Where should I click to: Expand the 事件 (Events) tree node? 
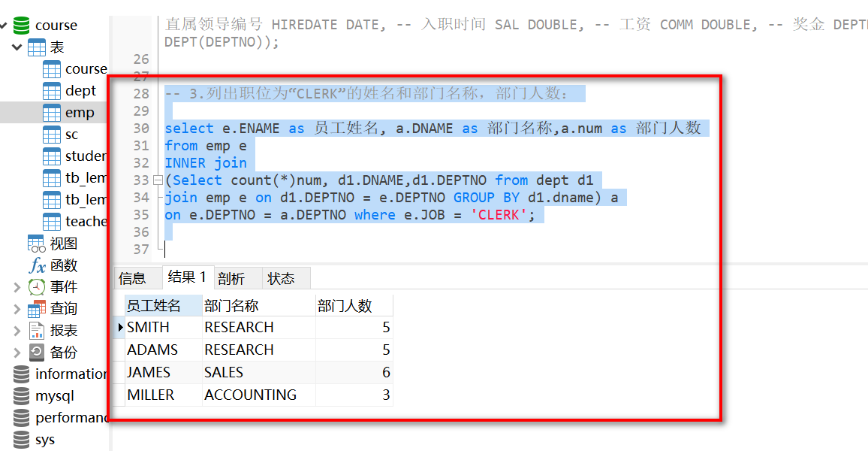[x=17, y=287]
